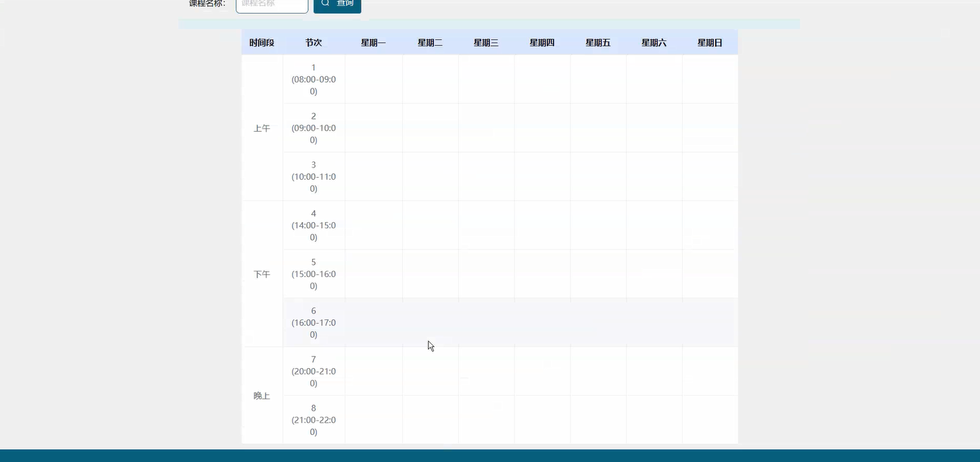The image size is (980, 462).
Task: Click period 1 (08:00-09:00) cell
Action: point(314,80)
